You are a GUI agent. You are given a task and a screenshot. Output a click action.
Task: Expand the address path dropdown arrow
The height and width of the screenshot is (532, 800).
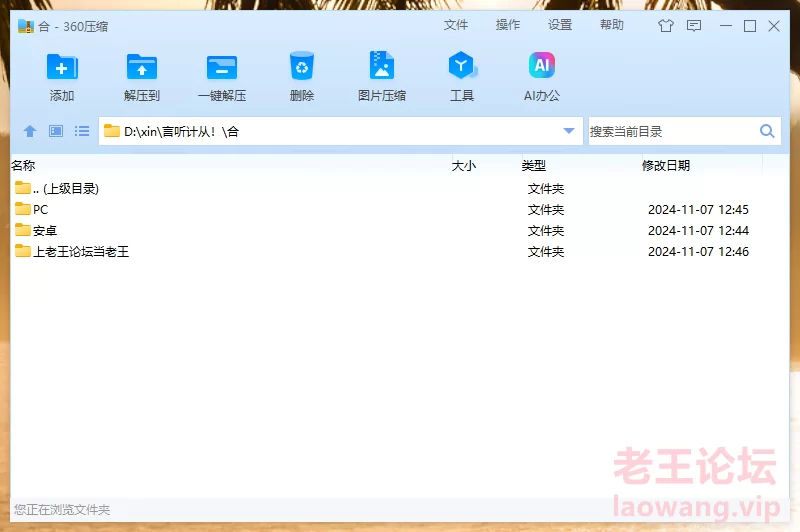point(568,131)
